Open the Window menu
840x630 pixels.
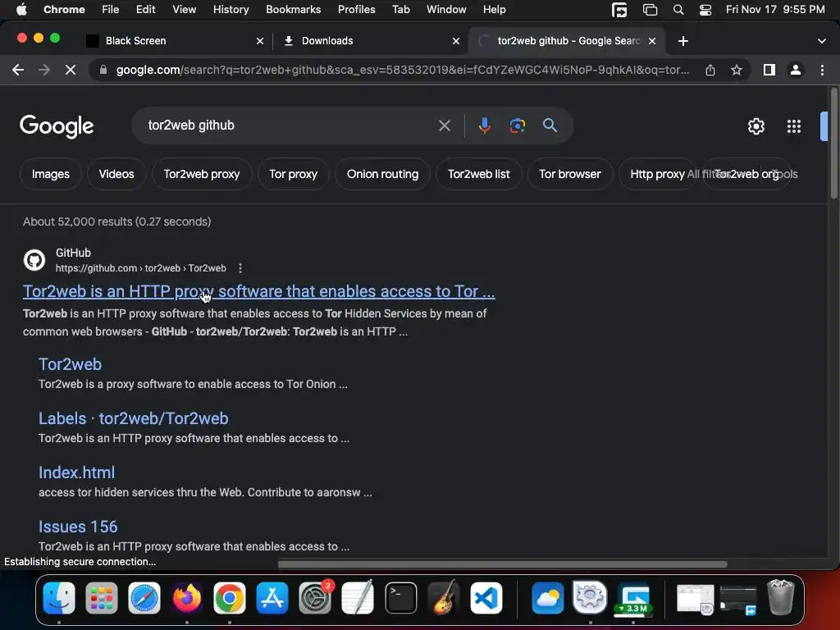point(446,9)
